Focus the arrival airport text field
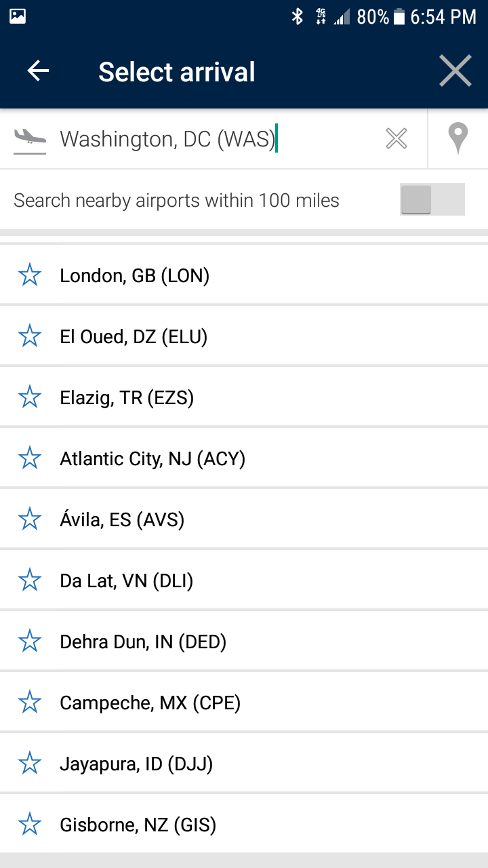 coord(217,139)
